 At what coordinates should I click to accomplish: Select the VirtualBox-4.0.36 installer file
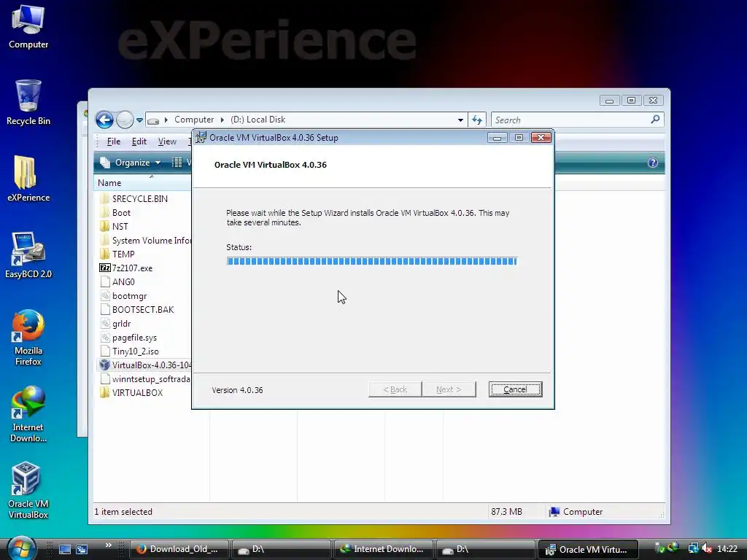point(144,365)
